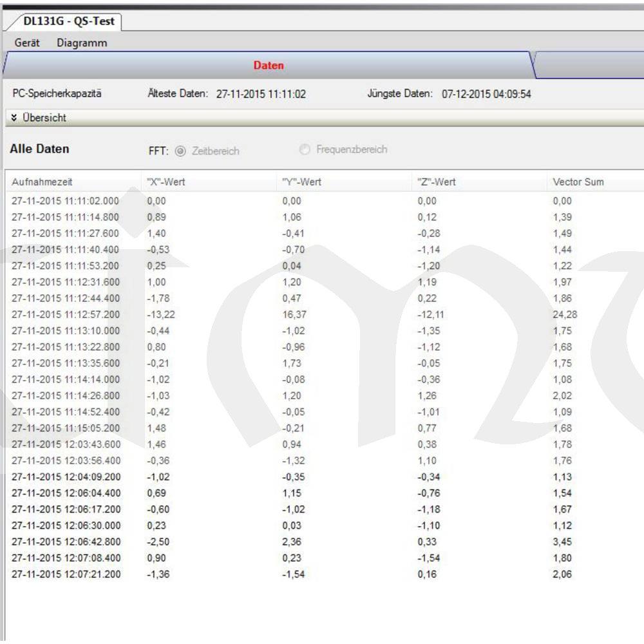Select the row recorded at 11:12:57.200

(65, 314)
